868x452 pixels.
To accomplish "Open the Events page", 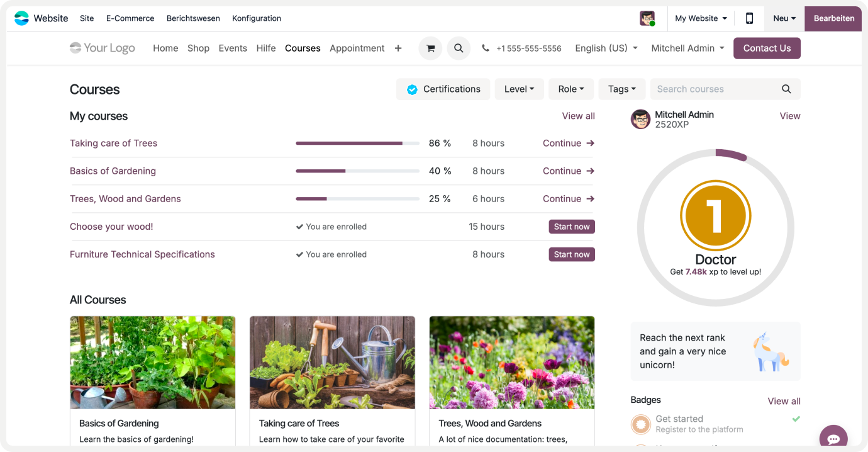I will click(233, 48).
